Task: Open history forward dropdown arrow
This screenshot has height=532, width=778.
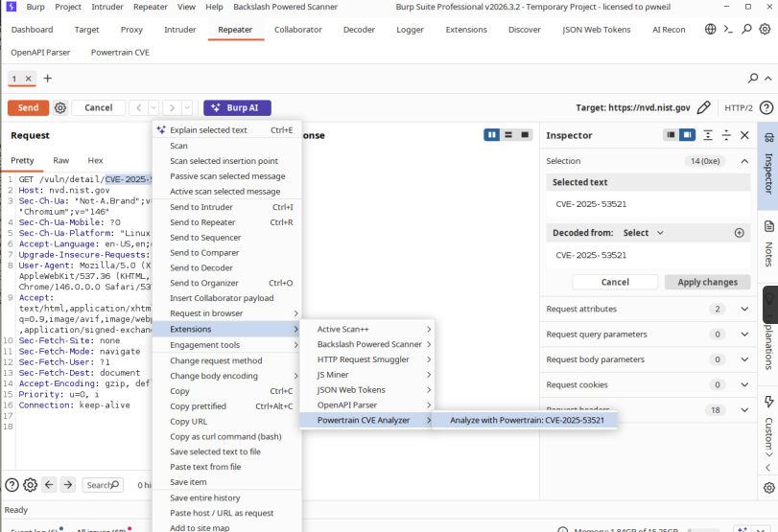Action: coord(187,107)
